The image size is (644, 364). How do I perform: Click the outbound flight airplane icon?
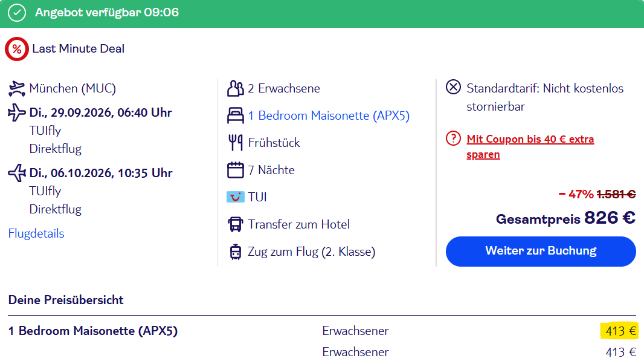tap(16, 112)
